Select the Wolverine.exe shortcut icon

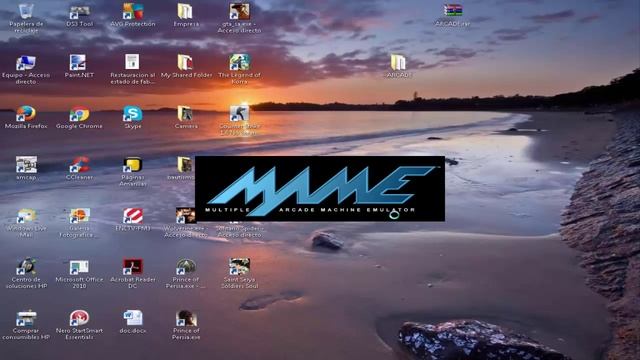click(185, 216)
